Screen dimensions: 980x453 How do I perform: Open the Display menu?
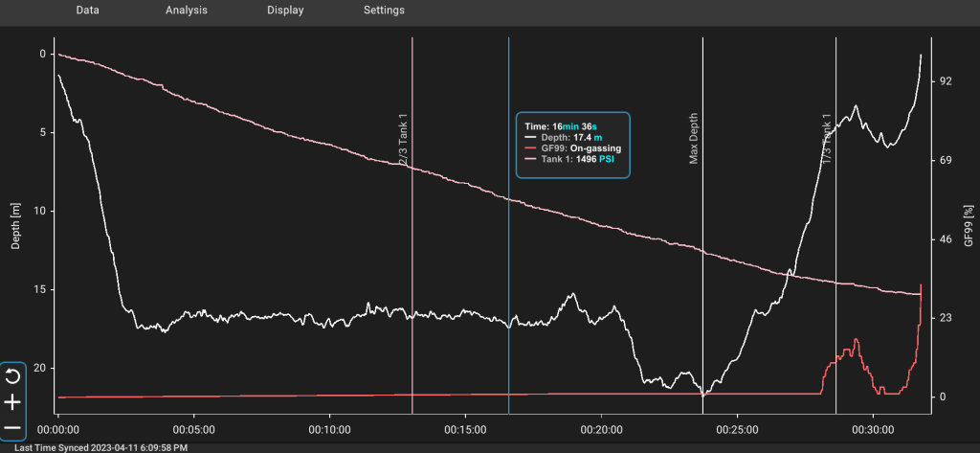tap(285, 10)
